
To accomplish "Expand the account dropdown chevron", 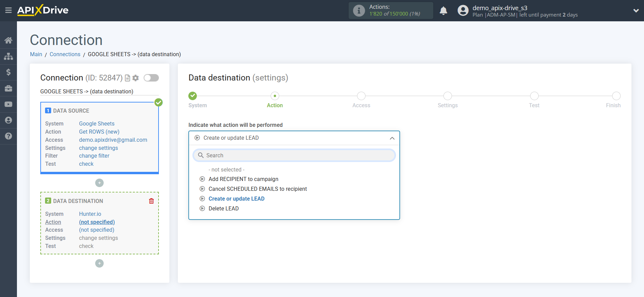I will (x=636, y=11).
